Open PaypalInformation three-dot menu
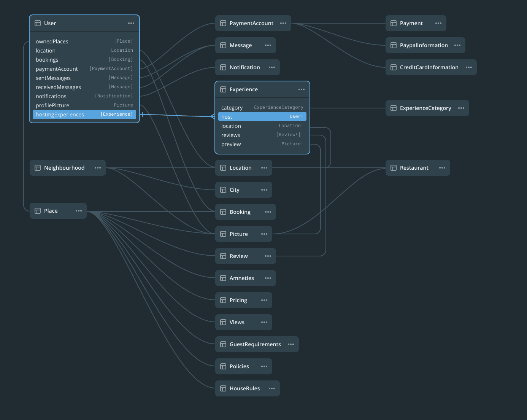The width and height of the screenshot is (527, 420). point(457,45)
